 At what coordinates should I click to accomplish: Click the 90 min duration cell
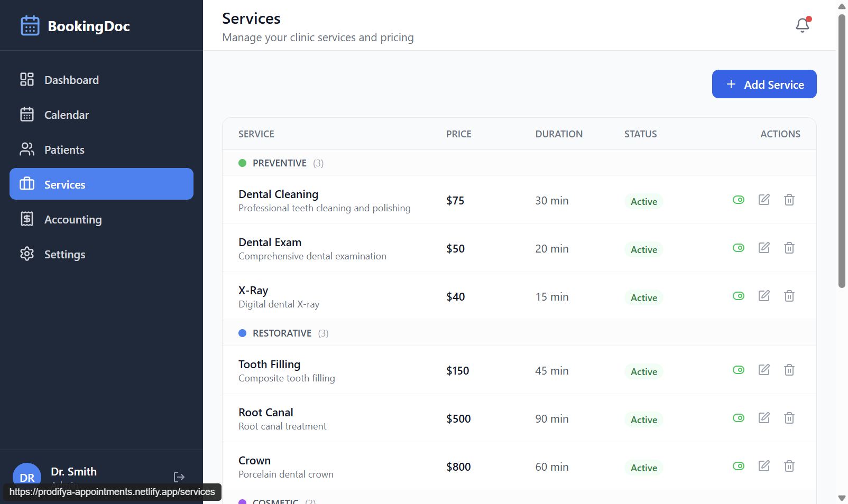click(552, 419)
